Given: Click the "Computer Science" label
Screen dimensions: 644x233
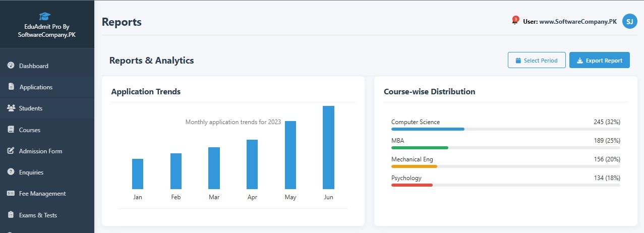Looking at the screenshot, I should pyautogui.click(x=416, y=122).
